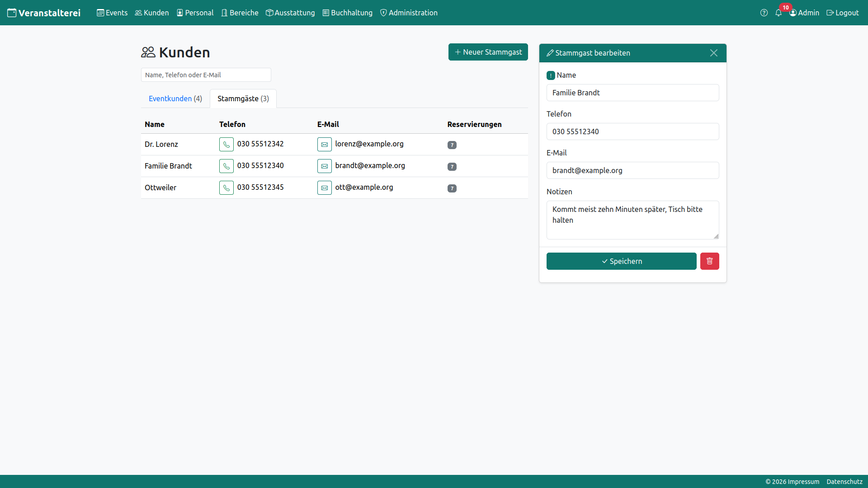The width and height of the screenshot is (868, 488).
Task: Click reservation count badge for Dr. Lorenz
Action: [452, 145]
